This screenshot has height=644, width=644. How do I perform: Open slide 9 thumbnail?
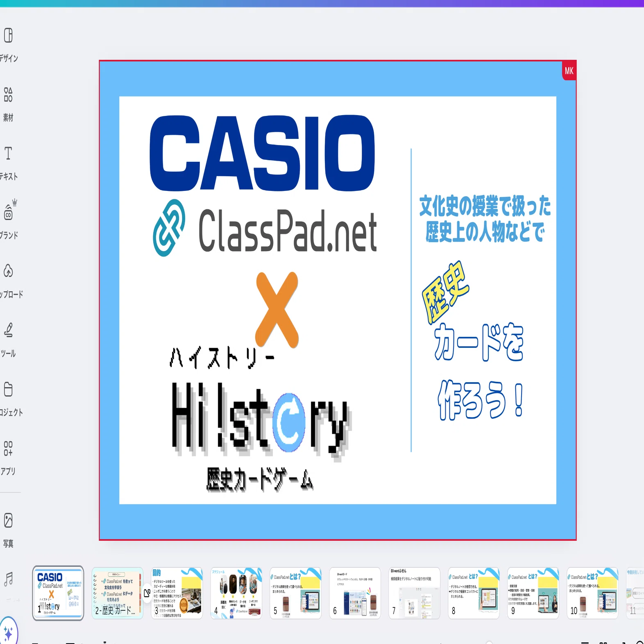tap(533, 593)
